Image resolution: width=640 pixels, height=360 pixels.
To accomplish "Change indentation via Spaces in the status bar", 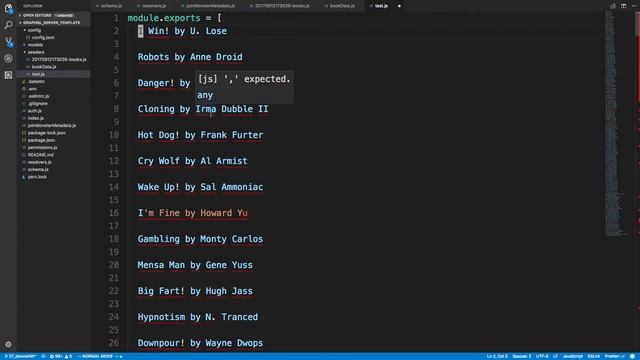I will click(522, 356).
